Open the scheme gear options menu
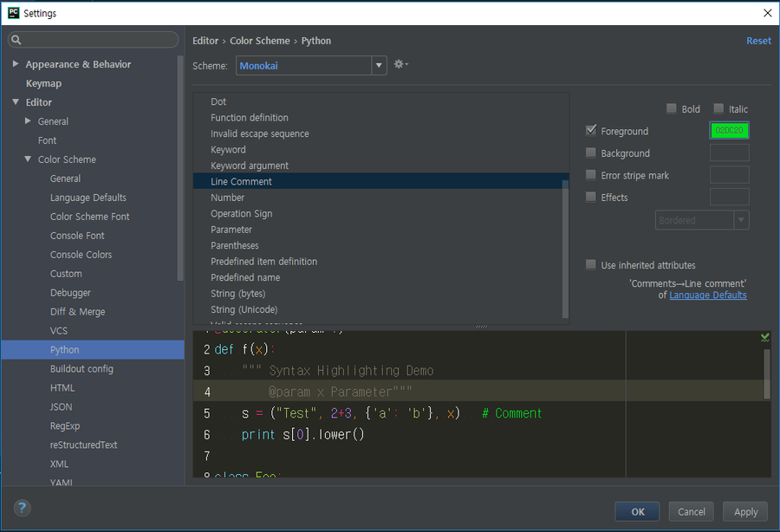 (x=401, y=64)
